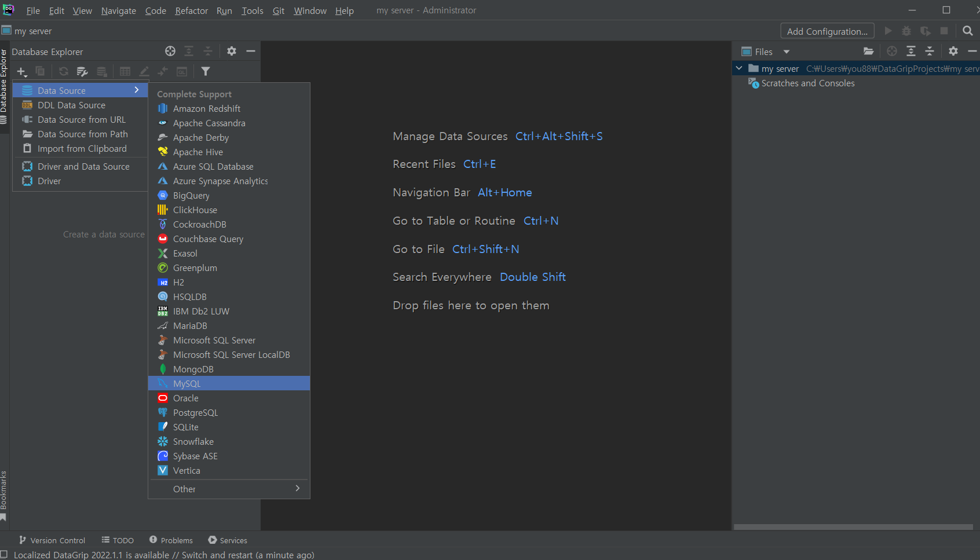Select Apache Cassandra data source
This screenshot has width=980, height=560.
pyautogui.click(x=229, y=123)
